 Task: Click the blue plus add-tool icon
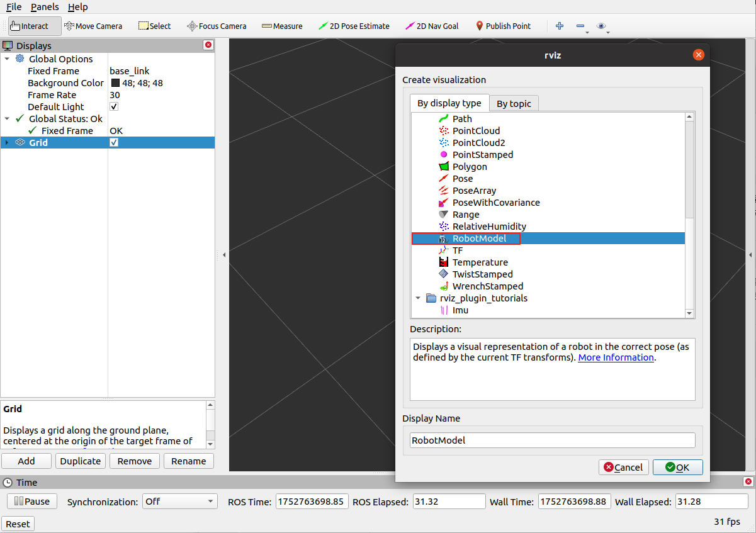click(x=559, y=26)
